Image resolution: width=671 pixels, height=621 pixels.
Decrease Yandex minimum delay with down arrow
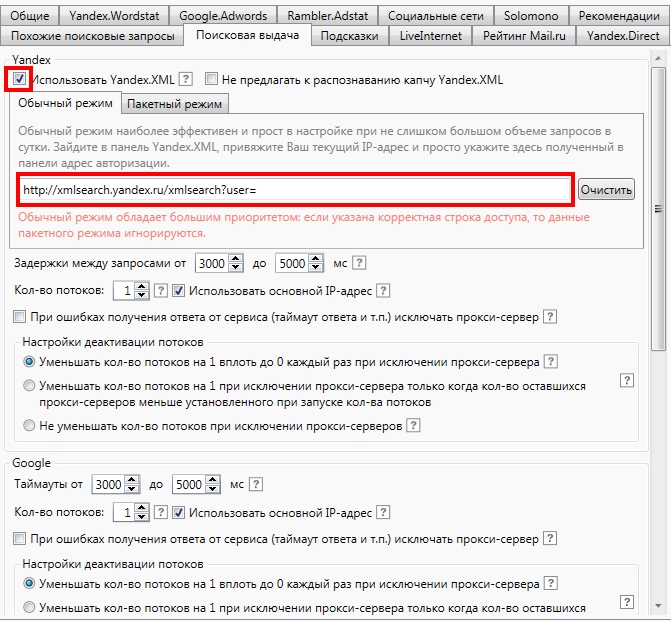click(235, 268)
